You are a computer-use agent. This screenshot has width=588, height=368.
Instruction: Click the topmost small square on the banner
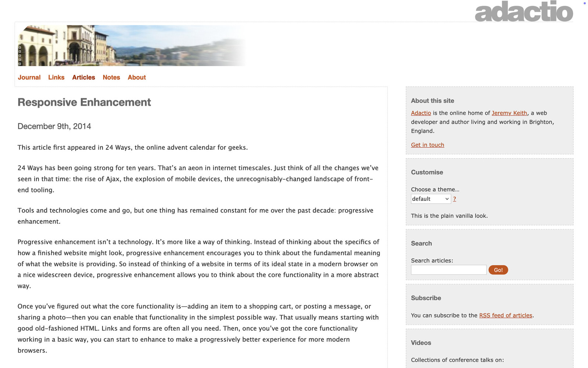[20, 47]
